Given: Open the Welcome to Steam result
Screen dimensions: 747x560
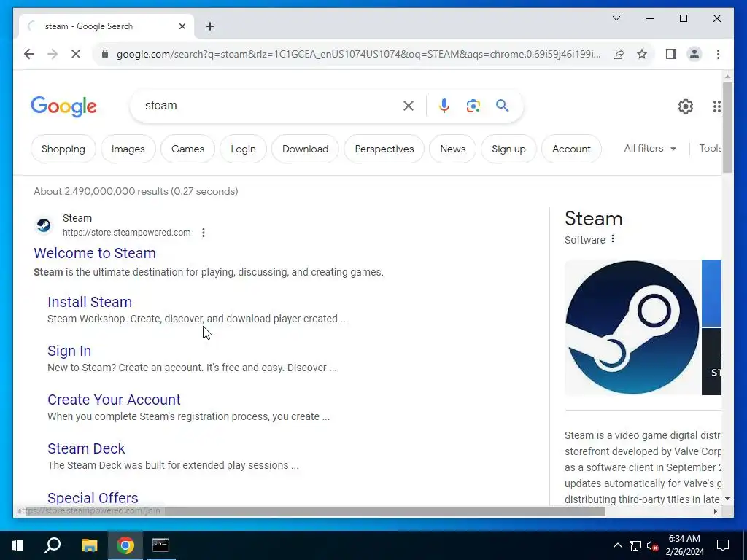Looking at the screenshot, I should 95,253.
